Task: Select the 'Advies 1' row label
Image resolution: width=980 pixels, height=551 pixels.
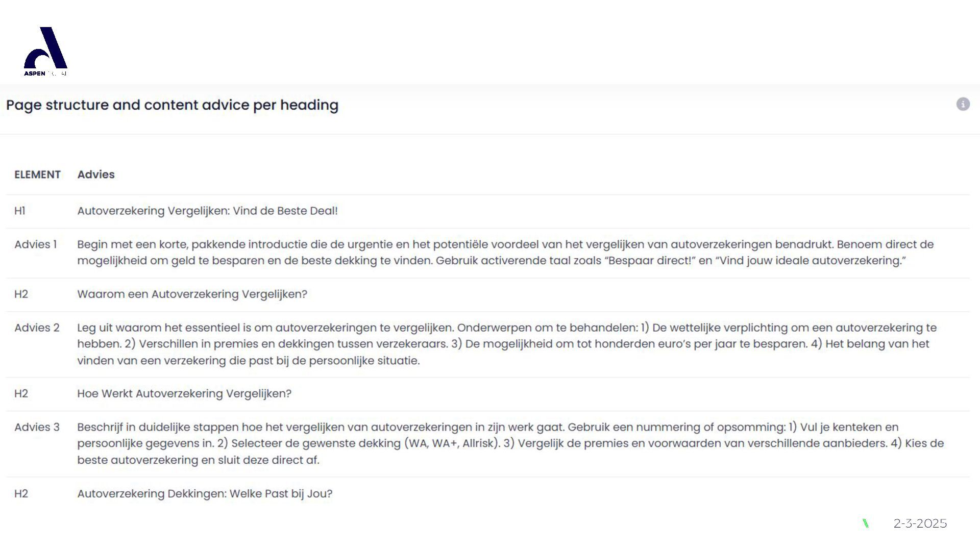Action: 35,244
